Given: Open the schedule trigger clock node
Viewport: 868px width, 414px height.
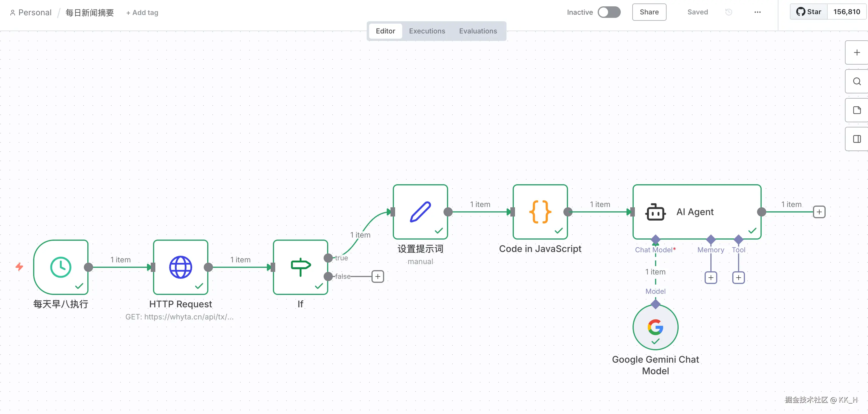Looking at the screenshot, I should [x=61, y=267].
